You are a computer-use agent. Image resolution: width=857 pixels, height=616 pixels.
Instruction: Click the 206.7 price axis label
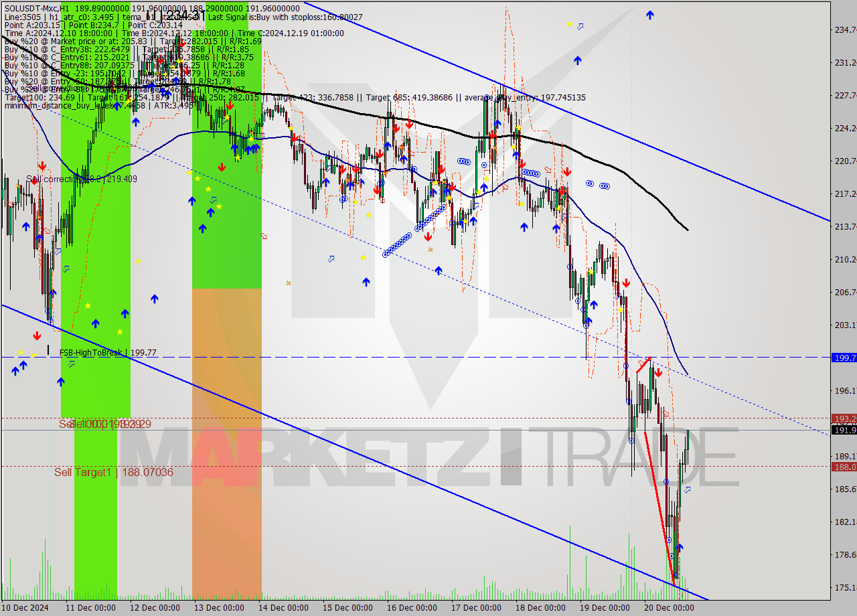(x=845, y=292)
